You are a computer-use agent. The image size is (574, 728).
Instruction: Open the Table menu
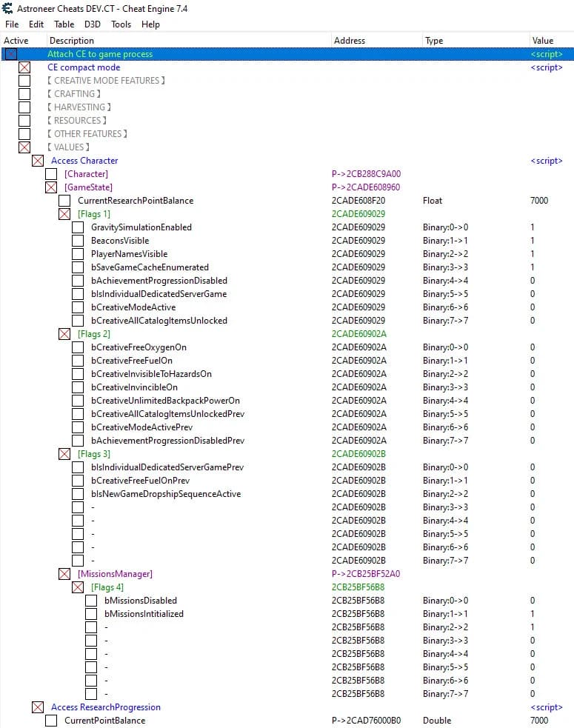(x=64, y=24)
